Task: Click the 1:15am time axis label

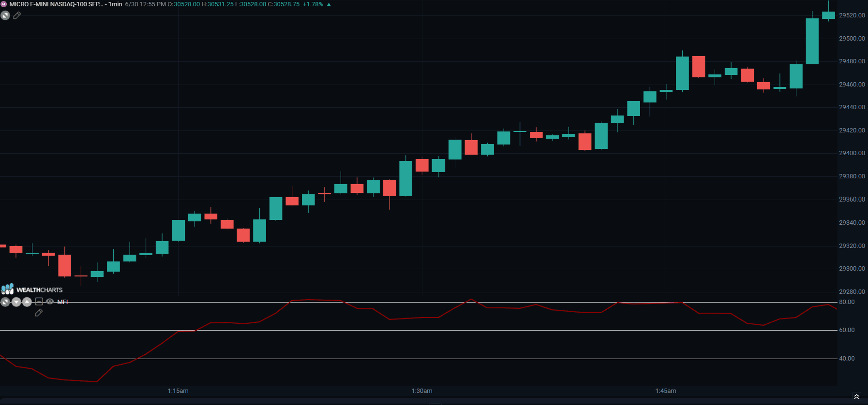Action: (x=178, y=391)
